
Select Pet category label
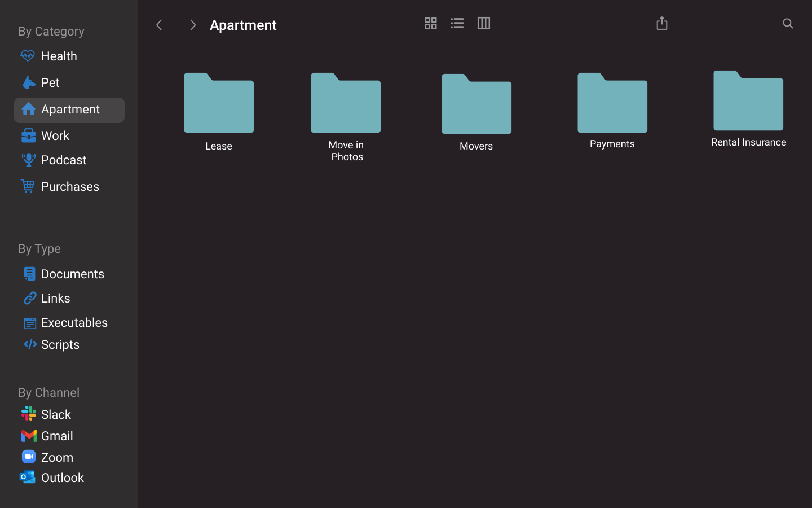pos(51,82)
